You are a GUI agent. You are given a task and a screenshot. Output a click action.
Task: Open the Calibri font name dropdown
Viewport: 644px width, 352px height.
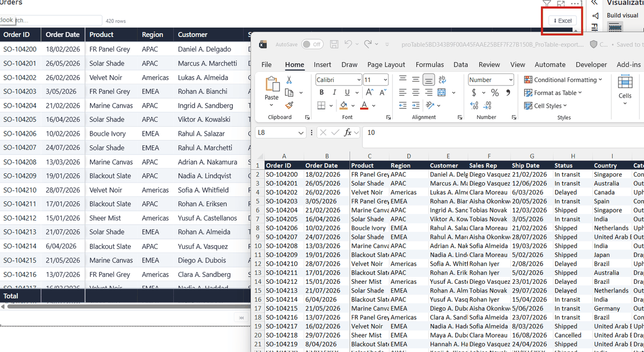pos(358,80)
